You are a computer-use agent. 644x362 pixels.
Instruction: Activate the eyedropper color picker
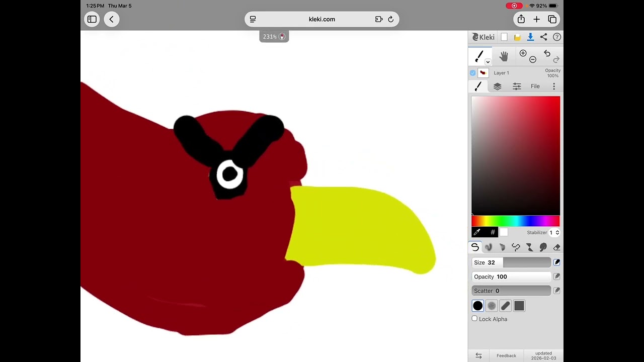point(477,232)
